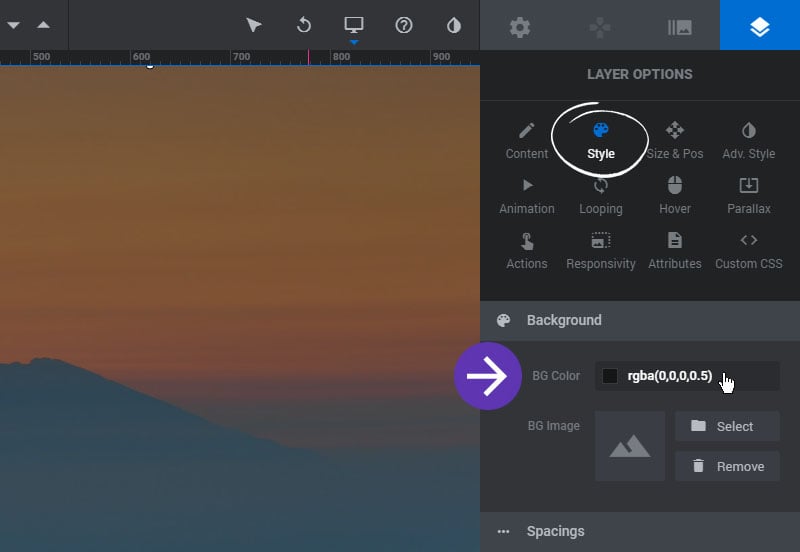
Task: Switch to the Adv. Style tab
Action: point(748,141)
